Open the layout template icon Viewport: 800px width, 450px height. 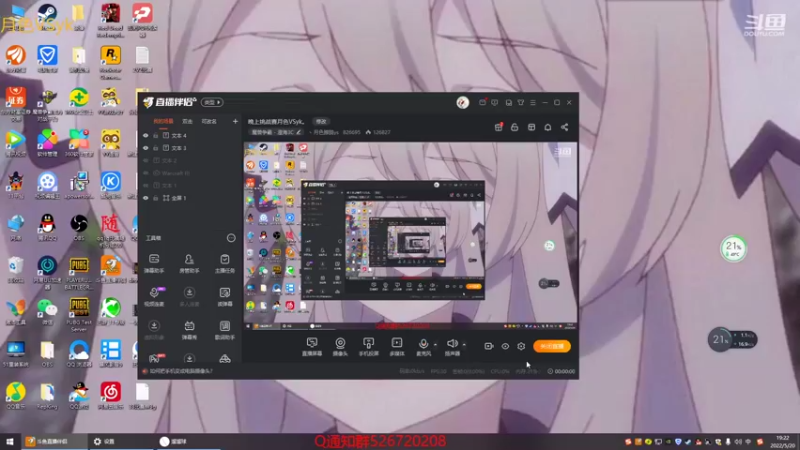coord(531,127)
